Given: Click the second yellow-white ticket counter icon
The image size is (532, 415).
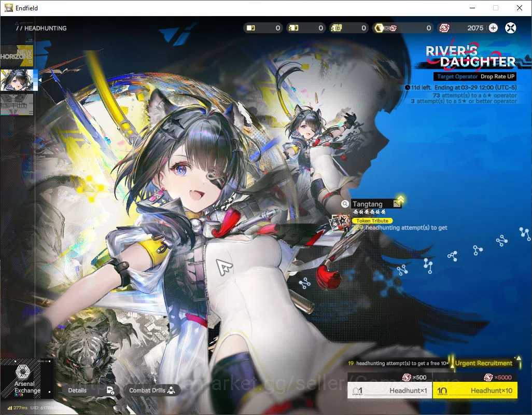Looking at the screenshot, I should click(x=293, y=28).
